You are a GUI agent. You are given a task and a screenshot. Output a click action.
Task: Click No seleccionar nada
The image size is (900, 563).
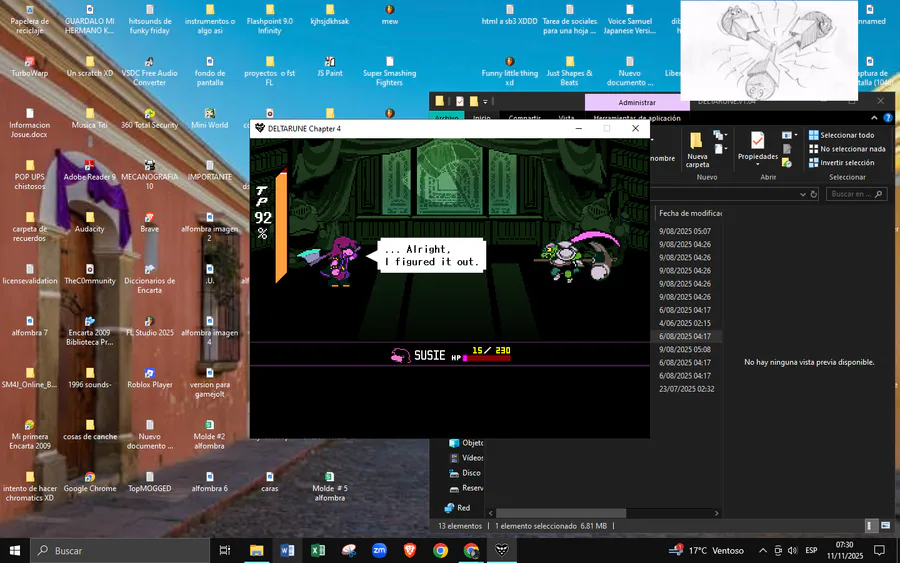click(x=847, y=149)
